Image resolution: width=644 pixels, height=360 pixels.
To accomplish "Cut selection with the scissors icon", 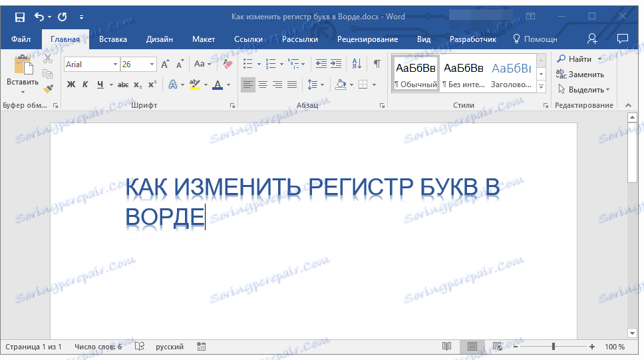I will click(x=48, y=59).
